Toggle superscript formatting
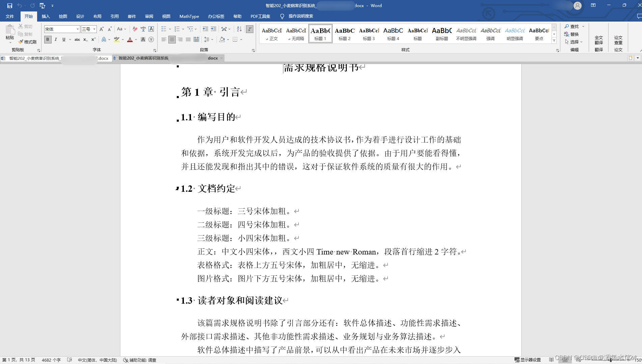This screenshot has width=642, height=364. [x=93, y=39]
